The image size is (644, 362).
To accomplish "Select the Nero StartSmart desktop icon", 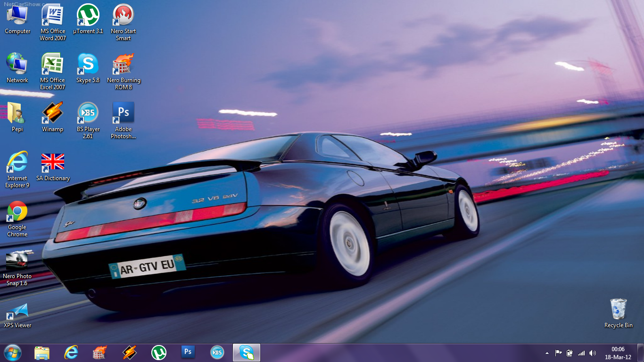I will coord(124,15).
